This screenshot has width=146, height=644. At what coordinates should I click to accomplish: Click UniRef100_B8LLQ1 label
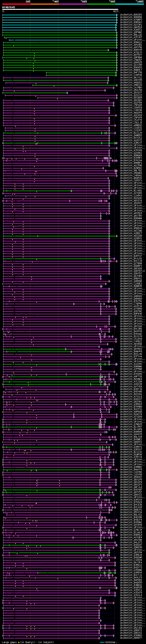pyautogui.click(x=131, y=35)
